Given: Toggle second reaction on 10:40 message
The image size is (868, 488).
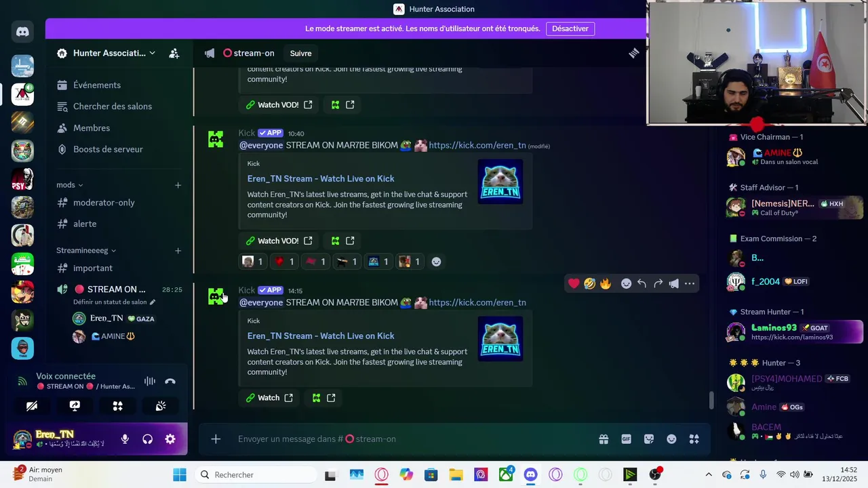Looking at the screenshot, I should point(284,262).
